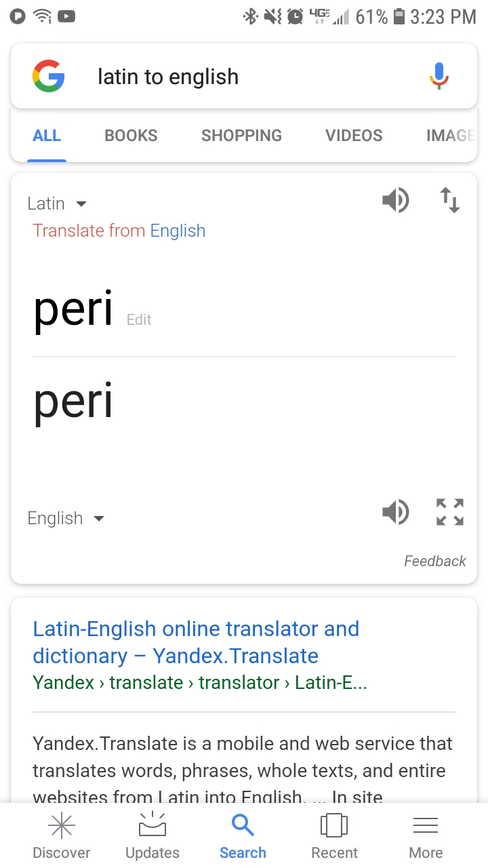Tap the speaker icon to hear Latin pronunciation
The width and height of the screenshot is (488, 868).
[396, 200]
